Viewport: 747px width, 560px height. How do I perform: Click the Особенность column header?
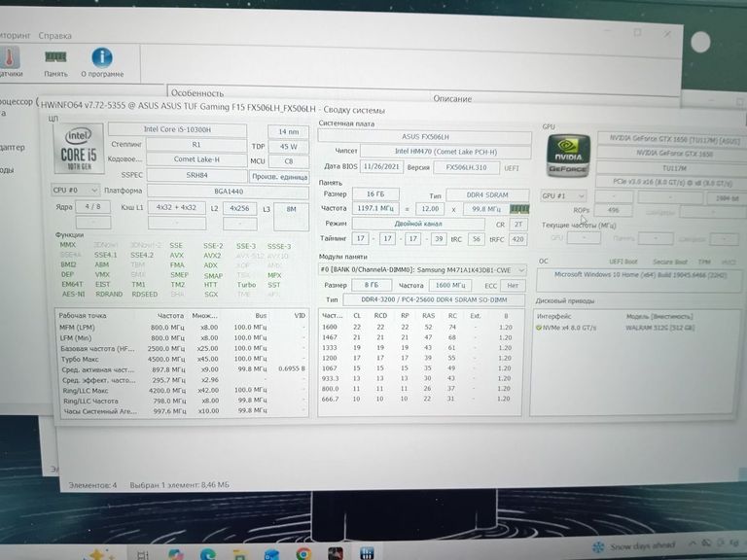pyautogui.click(x=197, y=92)
